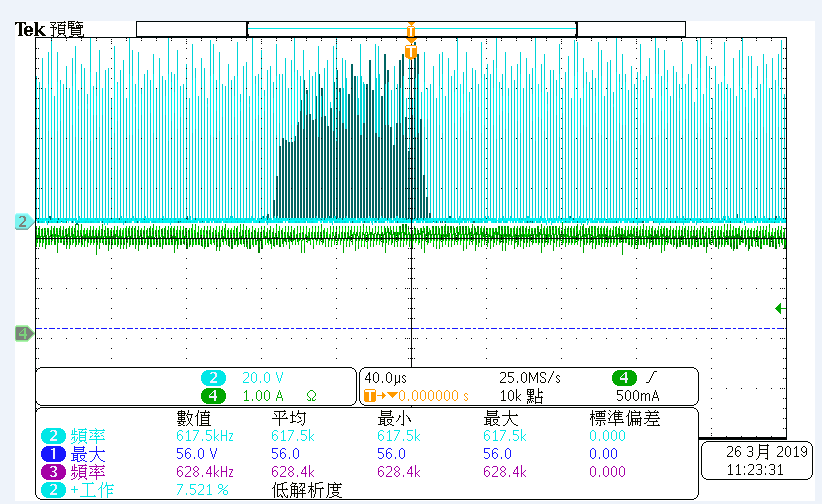Click the 標準偏差 column header
The image size is (822, 504).
coord(624,419)
